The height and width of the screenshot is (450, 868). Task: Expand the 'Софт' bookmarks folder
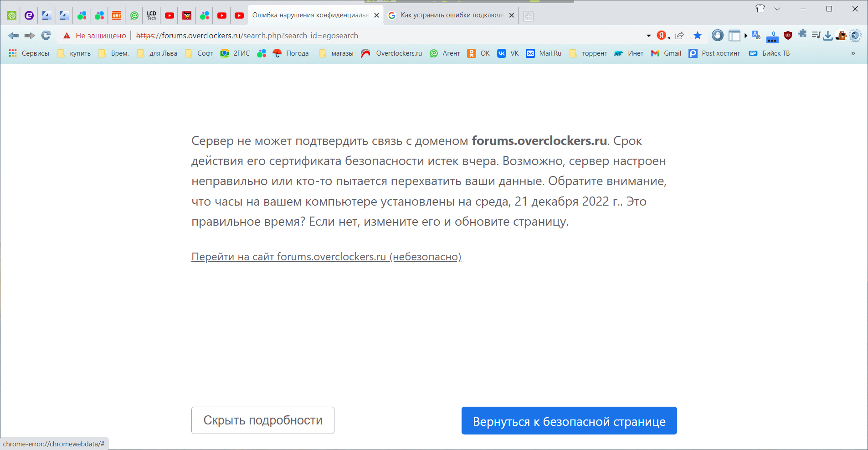click(x=199, y=53)
